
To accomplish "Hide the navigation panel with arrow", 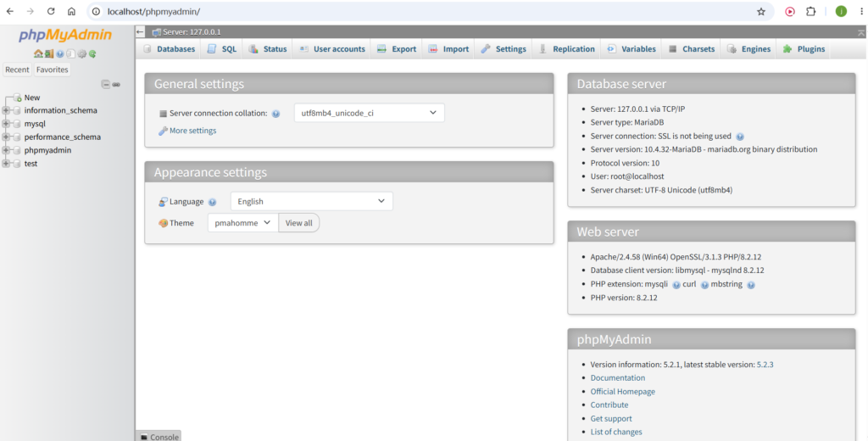I will (140, 32).
